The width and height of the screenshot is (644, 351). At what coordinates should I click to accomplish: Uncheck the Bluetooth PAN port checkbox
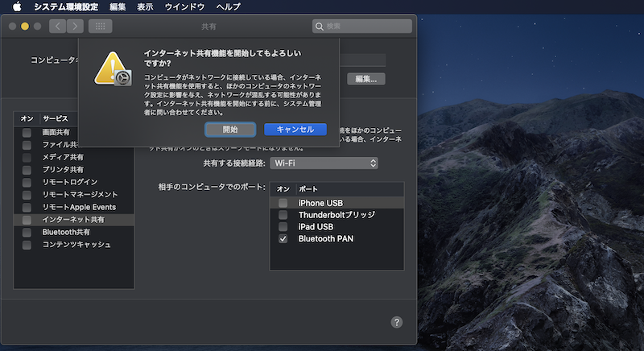[x=283, y=239]
